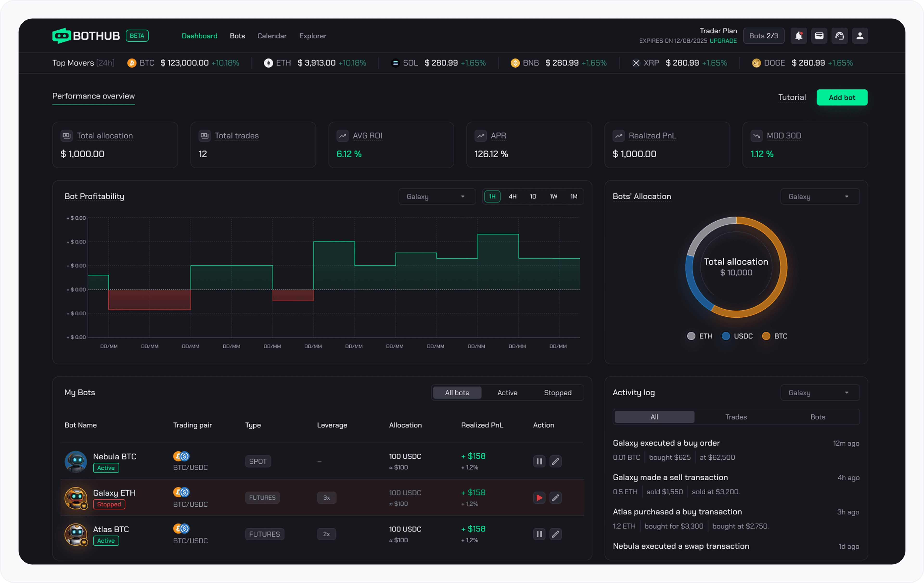This screenshot has width=924, height=583.
Task: Click the Add bot button
Action: (x=842, y=97)
